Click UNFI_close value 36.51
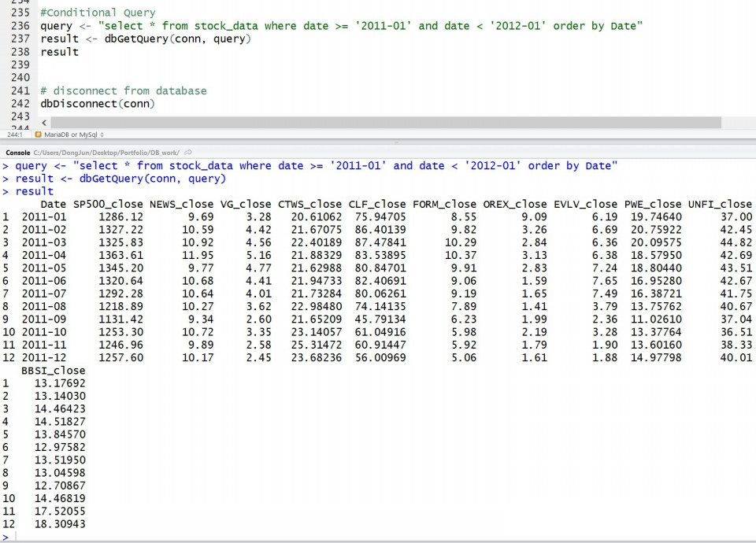The height and width of the screenshot is (543, 756). point(736,332)
